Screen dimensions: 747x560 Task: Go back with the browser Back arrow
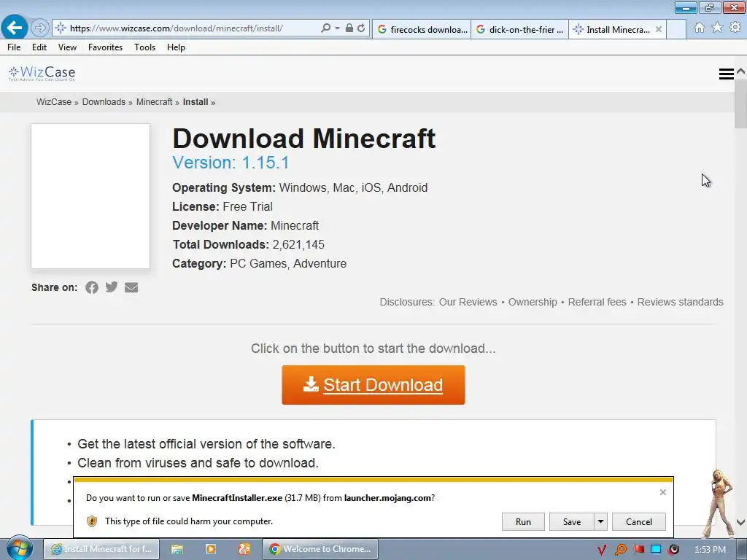pyautogui.click(x=15, y=28)
